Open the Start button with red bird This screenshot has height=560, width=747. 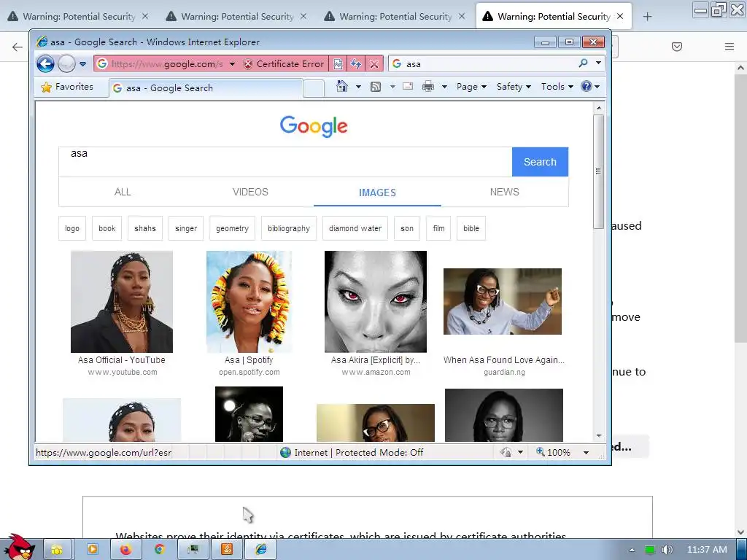tap(19, 547)
